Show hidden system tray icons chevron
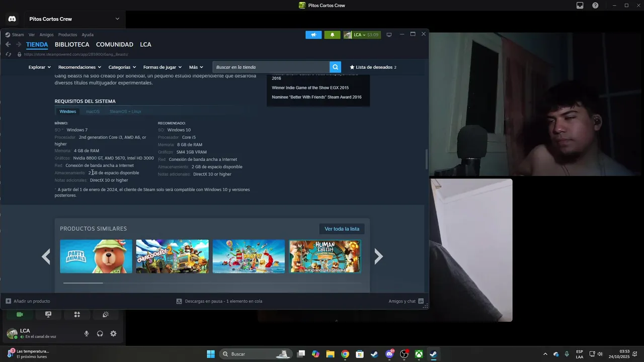644x362 pixels. point(545,354)
